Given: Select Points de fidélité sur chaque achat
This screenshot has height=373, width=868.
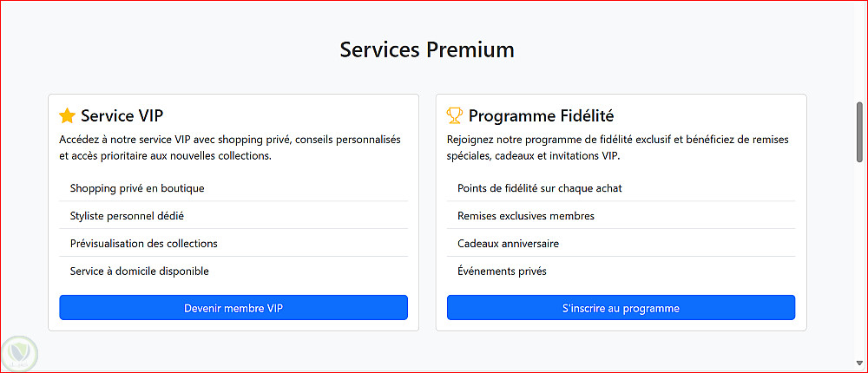Looking at the screenshot, I should click(x=540, y=188).
